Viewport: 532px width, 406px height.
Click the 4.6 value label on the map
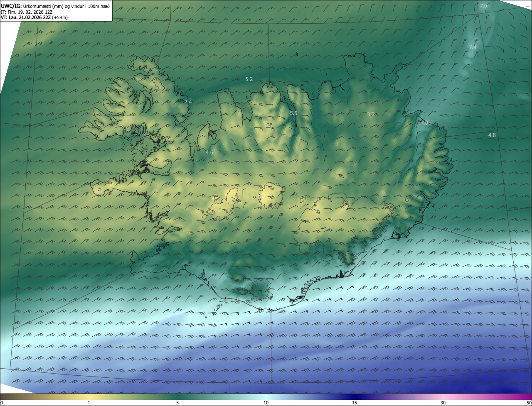click(x=209, y=153)
